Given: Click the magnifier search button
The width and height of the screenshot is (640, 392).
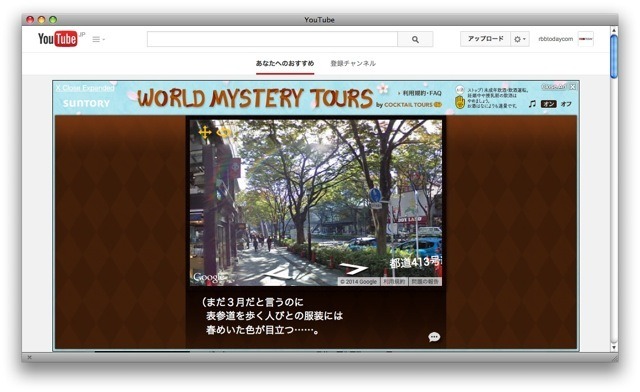Looking at the screenshot, I should click(415, 39).
